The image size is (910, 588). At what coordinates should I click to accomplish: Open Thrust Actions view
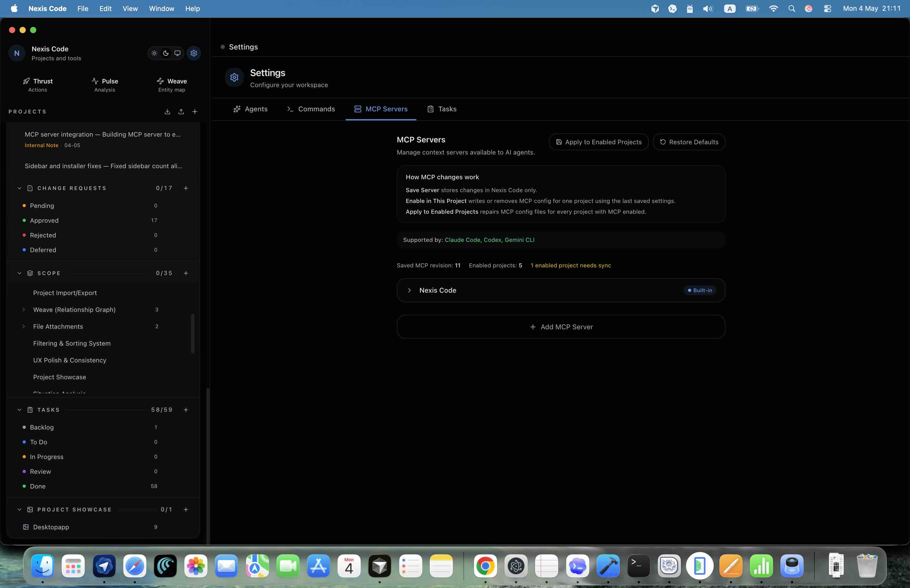(x=38, y=85)
